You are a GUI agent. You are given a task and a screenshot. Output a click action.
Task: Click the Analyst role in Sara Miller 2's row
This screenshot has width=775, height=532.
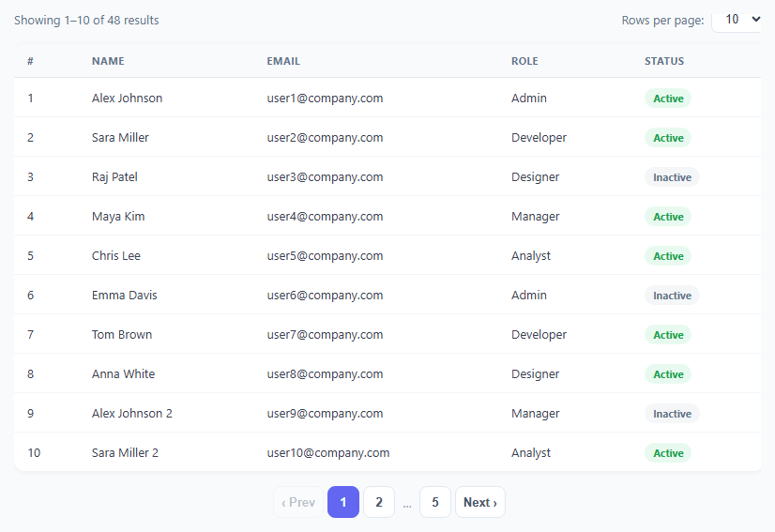(531, 453)
